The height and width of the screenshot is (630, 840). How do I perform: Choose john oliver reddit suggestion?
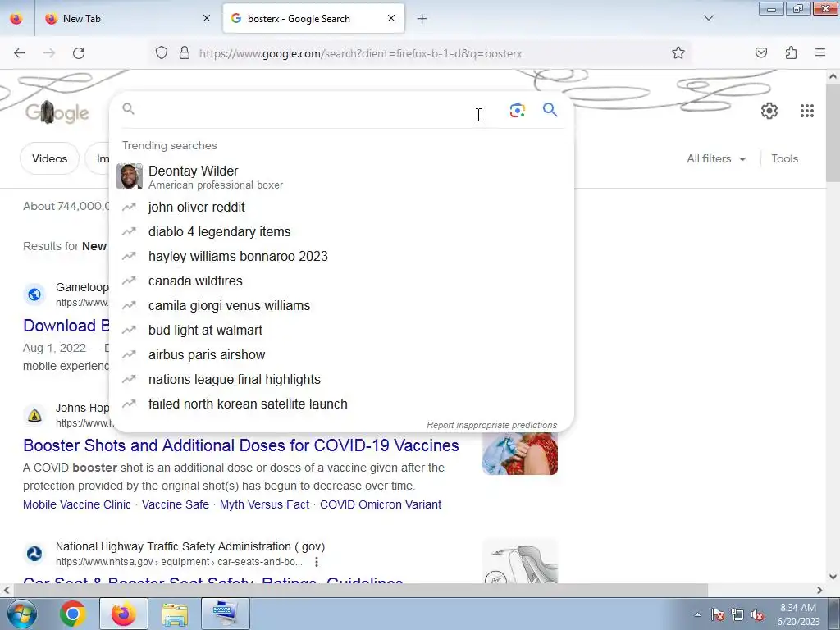[x=341, y=208]
